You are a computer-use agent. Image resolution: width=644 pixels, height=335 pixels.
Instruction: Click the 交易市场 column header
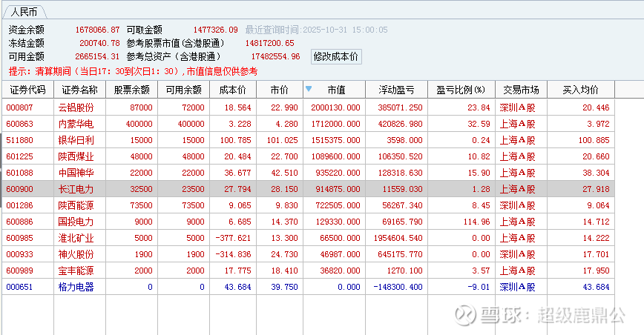520,90
